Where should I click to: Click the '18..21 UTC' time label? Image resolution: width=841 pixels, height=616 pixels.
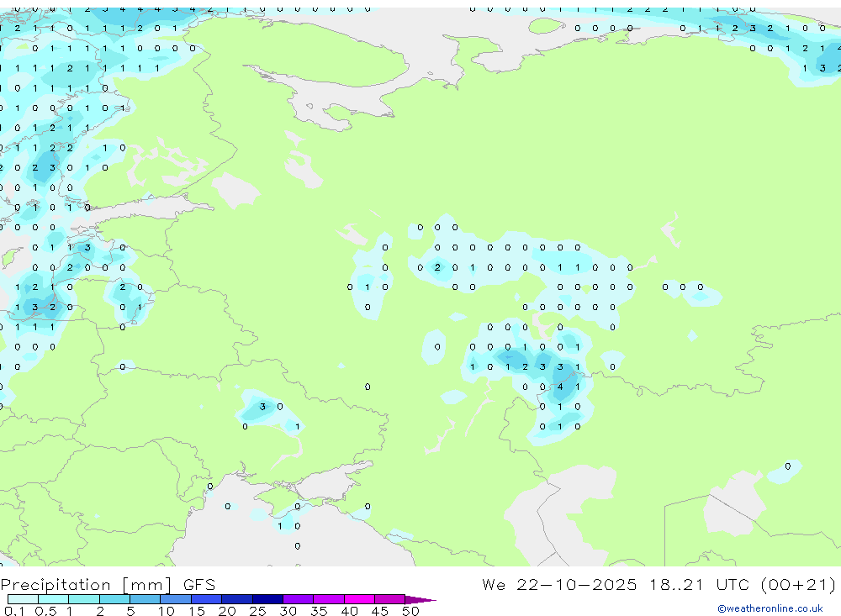[701, 584]
